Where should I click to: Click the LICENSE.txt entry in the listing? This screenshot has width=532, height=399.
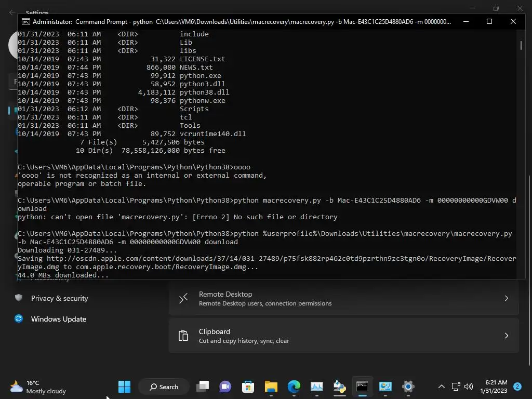point(202,59)
